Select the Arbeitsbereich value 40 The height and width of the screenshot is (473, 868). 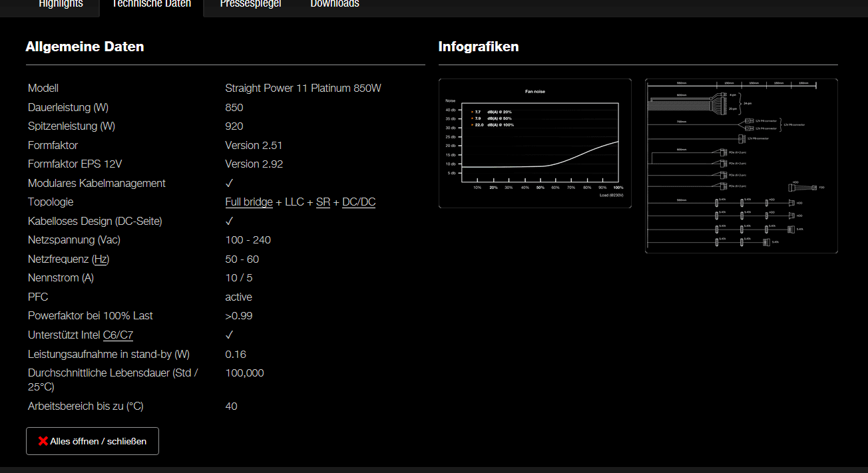point(232,406)
